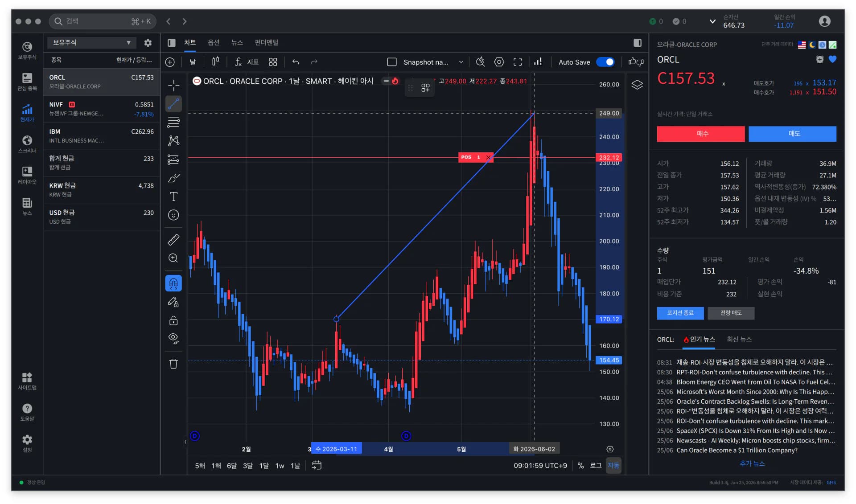The width and height of the screenshot is (856, 504).
Task: Select the crosshair cursor tool
Action: [173, 85]
